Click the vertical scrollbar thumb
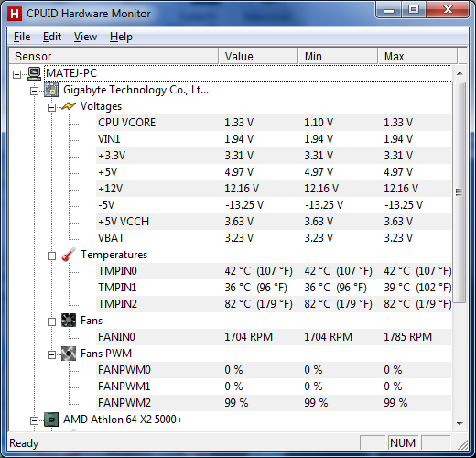 tap(459, 192)
